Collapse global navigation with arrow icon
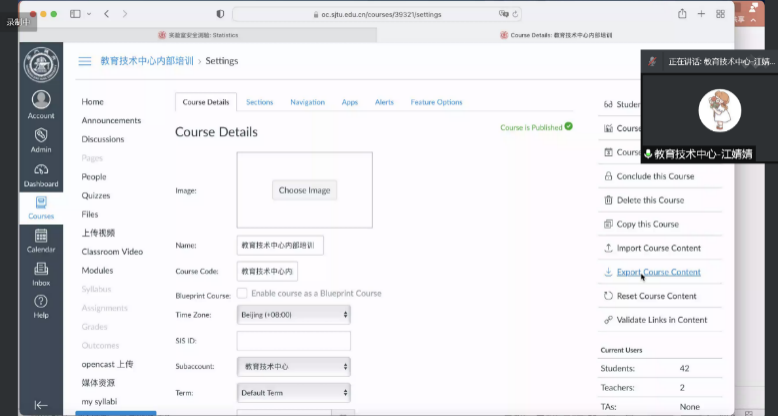Screen dimensions: 780x418 pos(41,405)
